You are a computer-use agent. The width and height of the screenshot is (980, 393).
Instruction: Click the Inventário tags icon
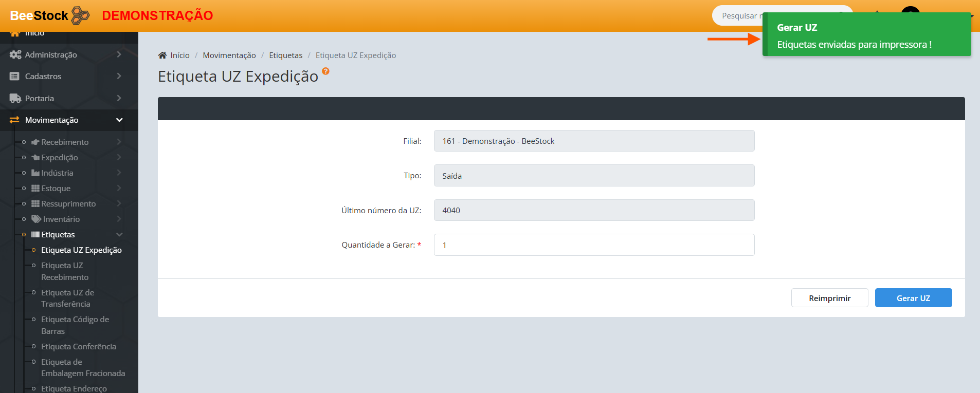point(36,219)
